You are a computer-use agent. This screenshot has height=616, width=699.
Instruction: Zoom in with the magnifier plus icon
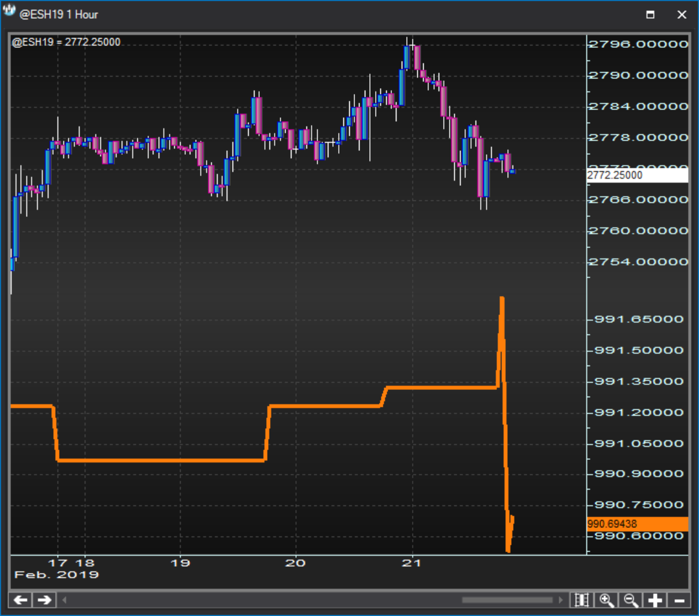606,600
